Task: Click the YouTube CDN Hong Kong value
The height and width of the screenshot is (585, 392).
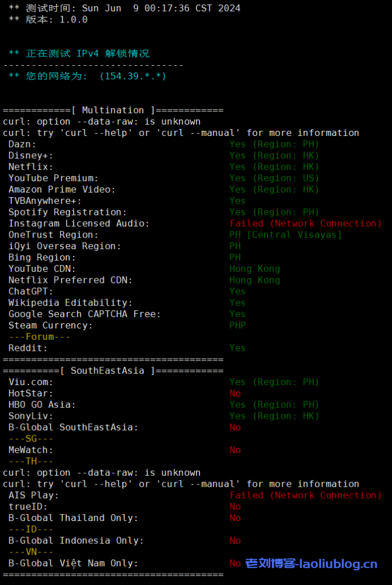Action: pos(254,269)
